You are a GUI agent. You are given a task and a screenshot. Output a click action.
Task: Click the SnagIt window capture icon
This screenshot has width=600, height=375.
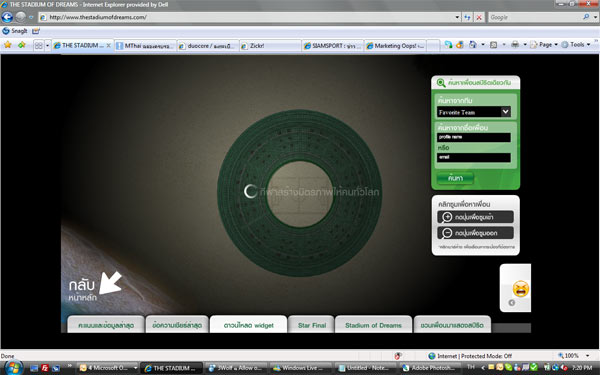(x=36, y=31)
